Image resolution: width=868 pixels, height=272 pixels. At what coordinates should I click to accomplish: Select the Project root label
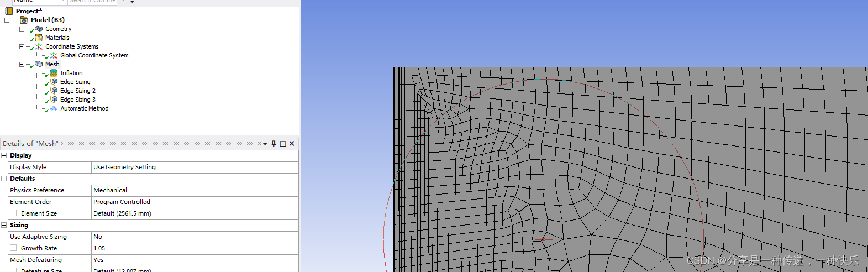29,11
